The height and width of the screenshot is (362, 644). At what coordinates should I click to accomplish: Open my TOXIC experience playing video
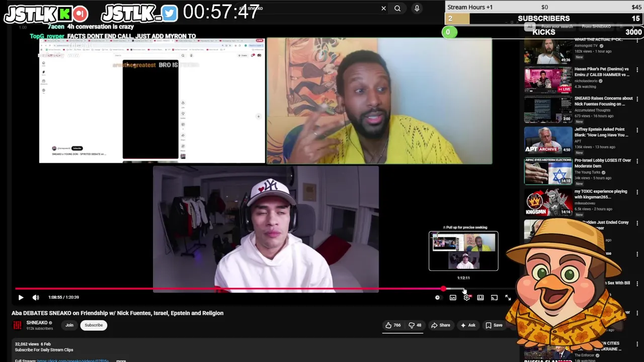tap(601, 194)
